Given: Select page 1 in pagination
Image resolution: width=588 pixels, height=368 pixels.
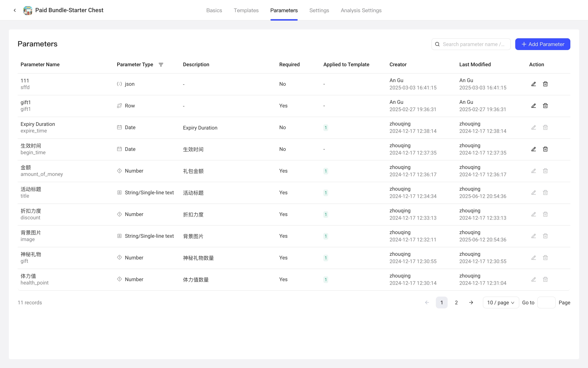Looking at the screenshot, I should click(442, 302).
